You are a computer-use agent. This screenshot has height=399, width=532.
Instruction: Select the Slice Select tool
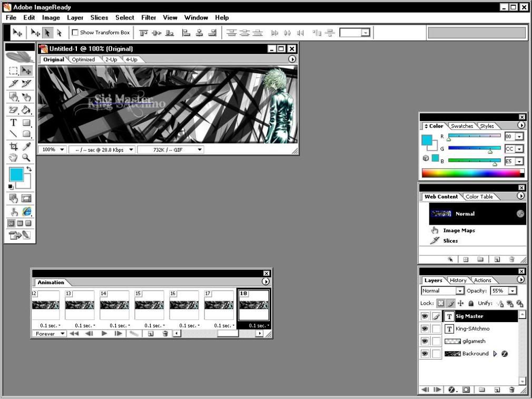[x=26, y=83]
